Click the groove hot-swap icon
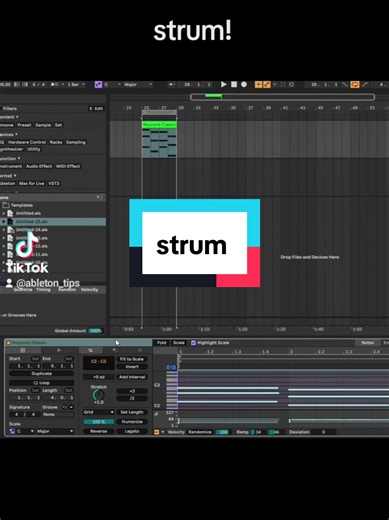Screen dimensions: 389x520 (65, 407)
